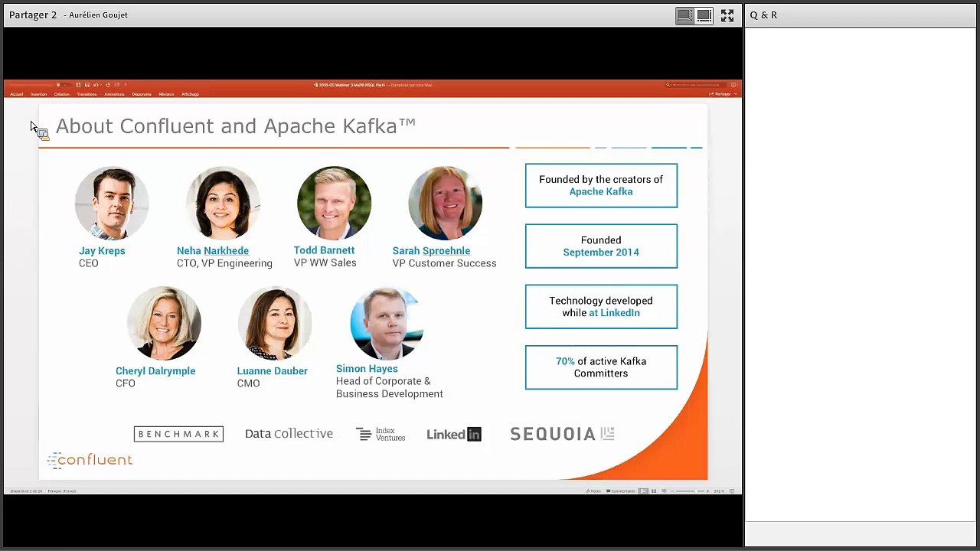Click the PowerPoint redo icon
The height and width of the screenshot is (551, 980).
108,85
